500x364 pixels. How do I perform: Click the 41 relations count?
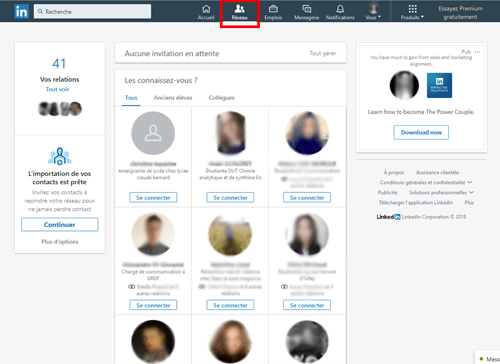pos(59,63)
